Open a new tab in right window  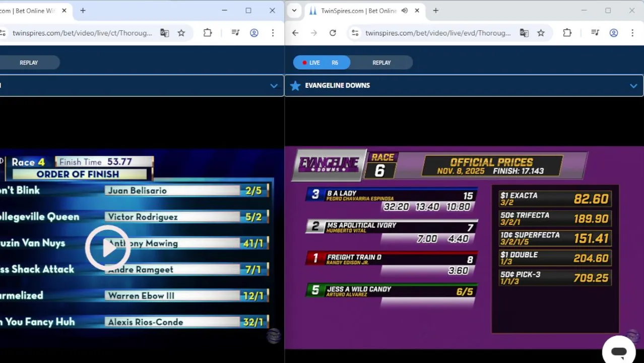pos(435,11)
